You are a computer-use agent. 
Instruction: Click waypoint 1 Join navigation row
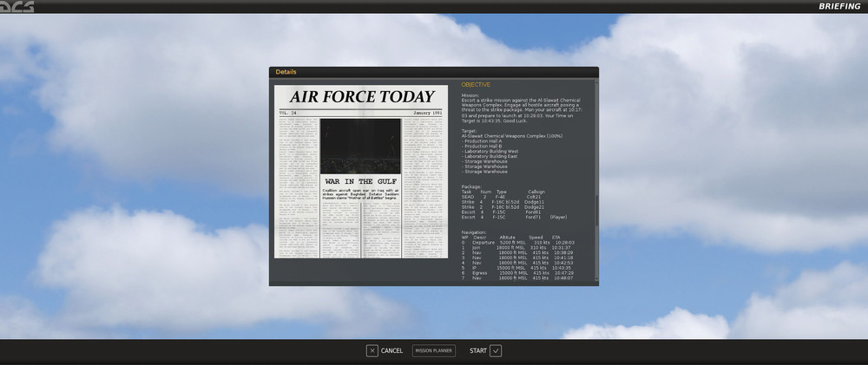pyautogui.click(x=517, y=247)
